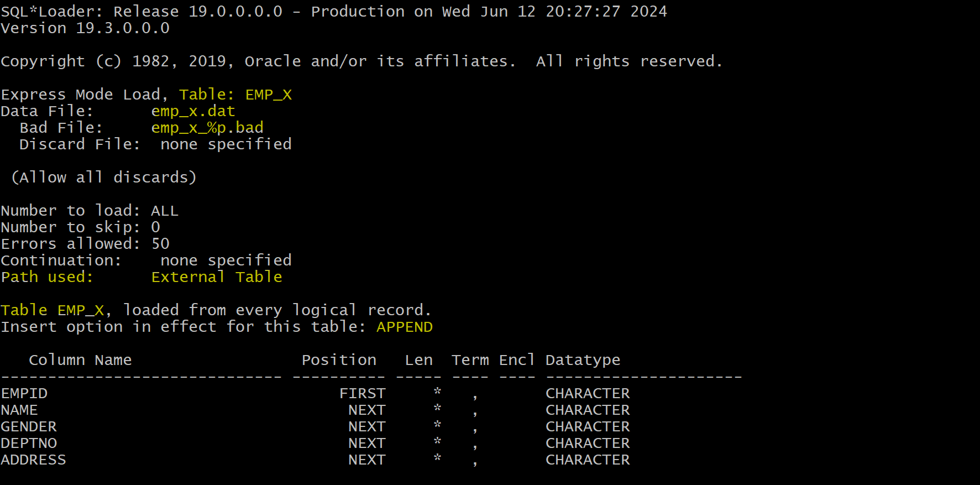Click the Path used label
This screenshot has width=980, height=485.
click(x=47, y=277)
